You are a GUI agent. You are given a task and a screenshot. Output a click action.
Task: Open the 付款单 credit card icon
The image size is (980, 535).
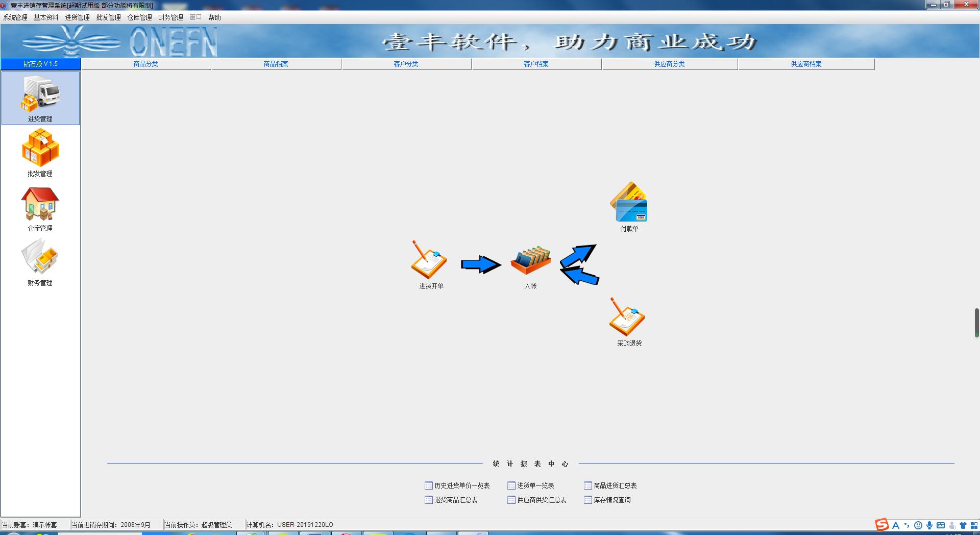pos(629,207)
